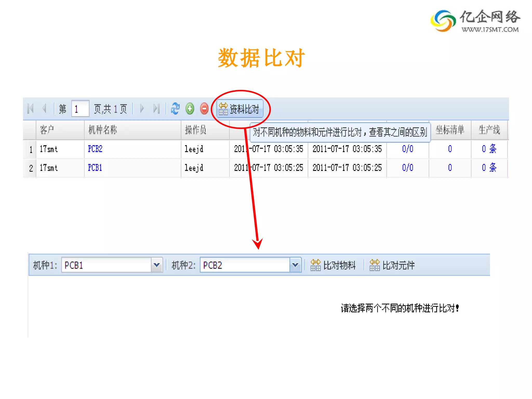
Task: Click leejd operator in PCB2 row
Action: [194, 150]
